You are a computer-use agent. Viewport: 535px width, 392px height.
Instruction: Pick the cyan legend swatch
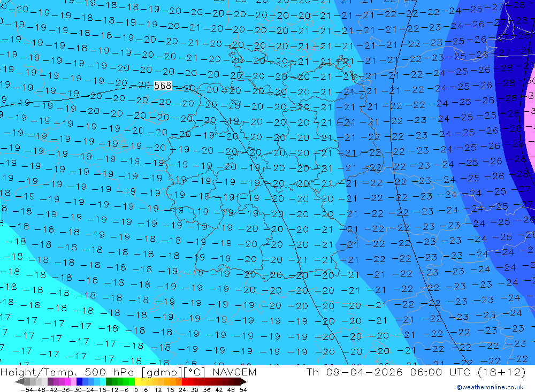tap(103, 382)
